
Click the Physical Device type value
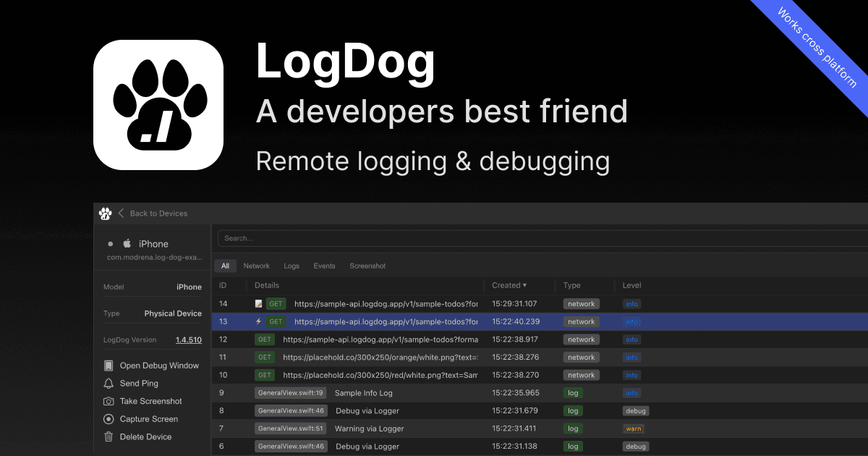click(173, 313)
